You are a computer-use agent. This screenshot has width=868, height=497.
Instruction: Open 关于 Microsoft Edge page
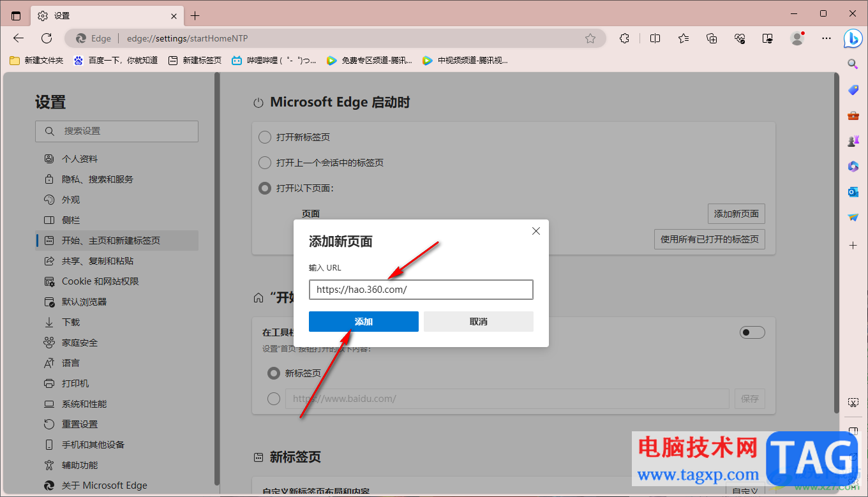click(117, 486)
